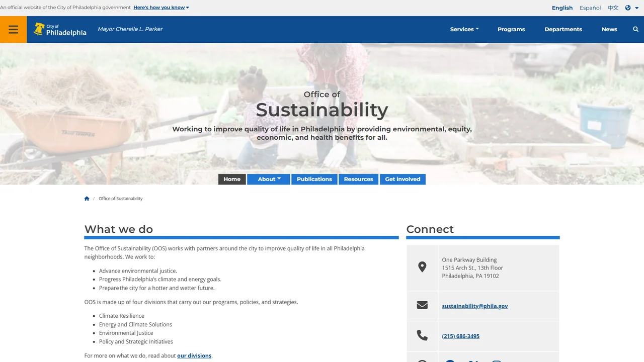The height and width of the screenshot is (362, 644).
Task: Click "Advance environmental justice." bullet
Action: (138, 270)
